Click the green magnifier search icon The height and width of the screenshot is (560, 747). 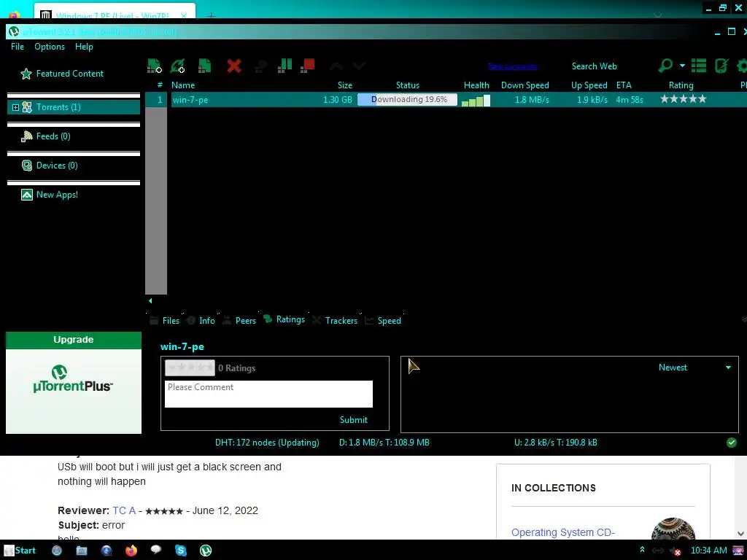(665, 65)
